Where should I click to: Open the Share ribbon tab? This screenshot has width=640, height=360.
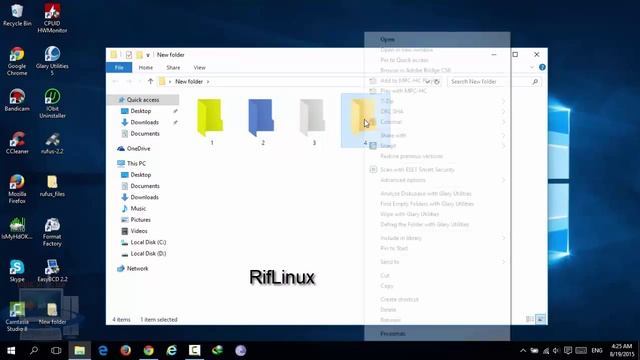pyautogui.click(x=173, y=67)
